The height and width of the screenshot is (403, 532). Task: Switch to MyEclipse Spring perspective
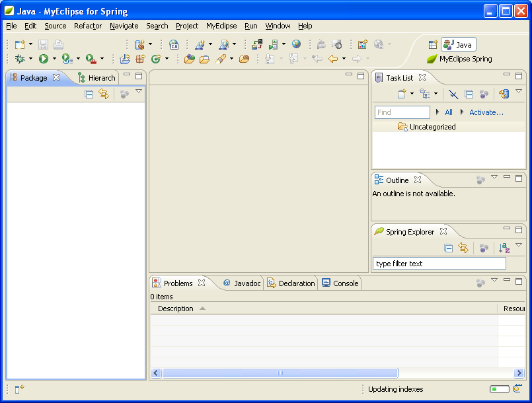[x=459, y=59]
